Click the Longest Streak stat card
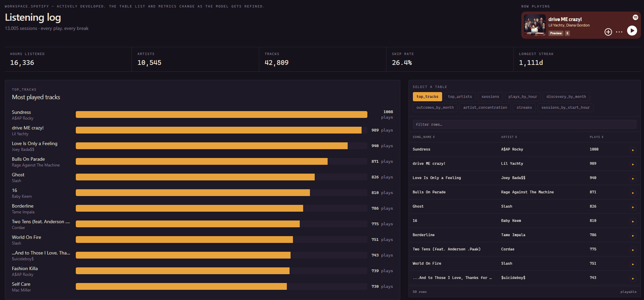 577,59
